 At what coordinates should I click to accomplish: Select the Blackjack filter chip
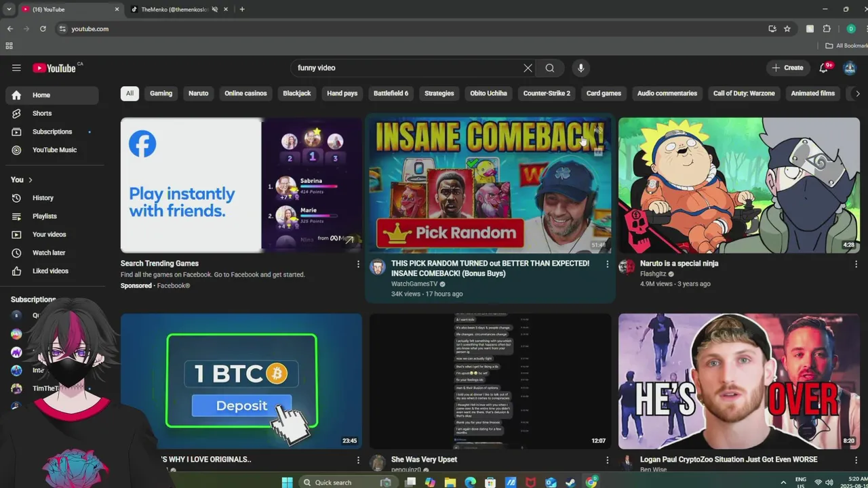(297, 94)
